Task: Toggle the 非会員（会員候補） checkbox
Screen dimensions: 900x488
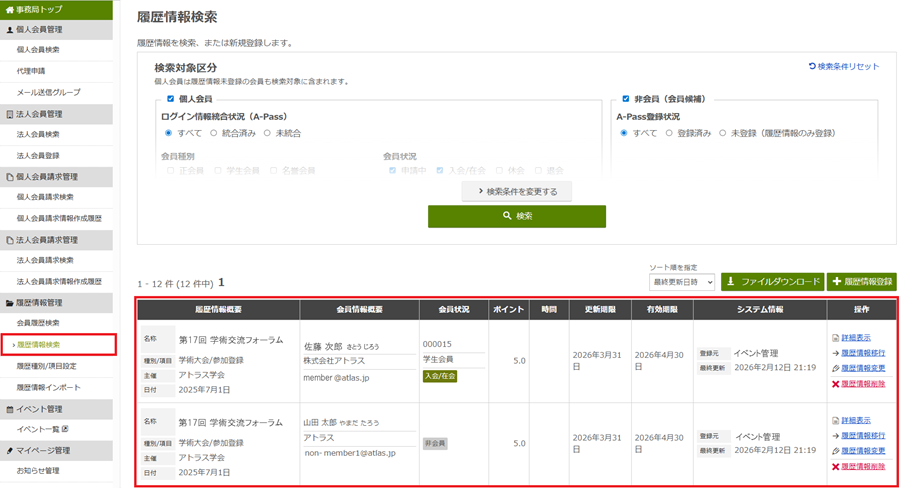Action: [x=626, y=99]
